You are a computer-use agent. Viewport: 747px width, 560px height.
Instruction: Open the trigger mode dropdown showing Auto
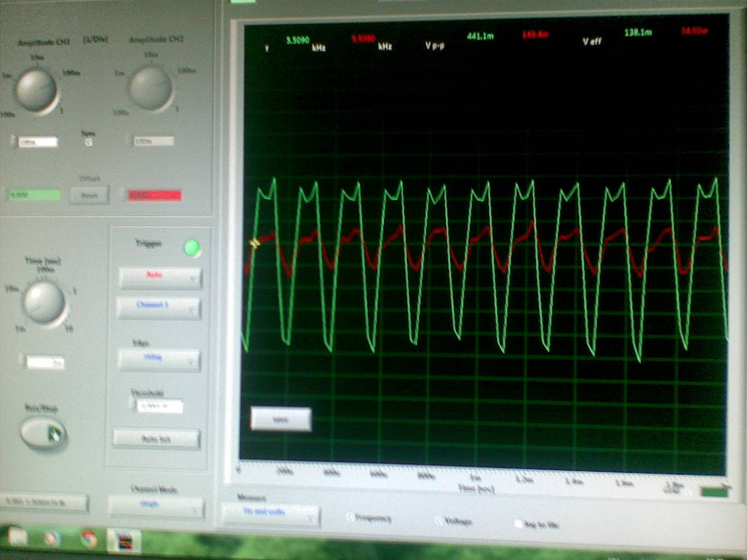pyautogui.click(x=160, y=278)
